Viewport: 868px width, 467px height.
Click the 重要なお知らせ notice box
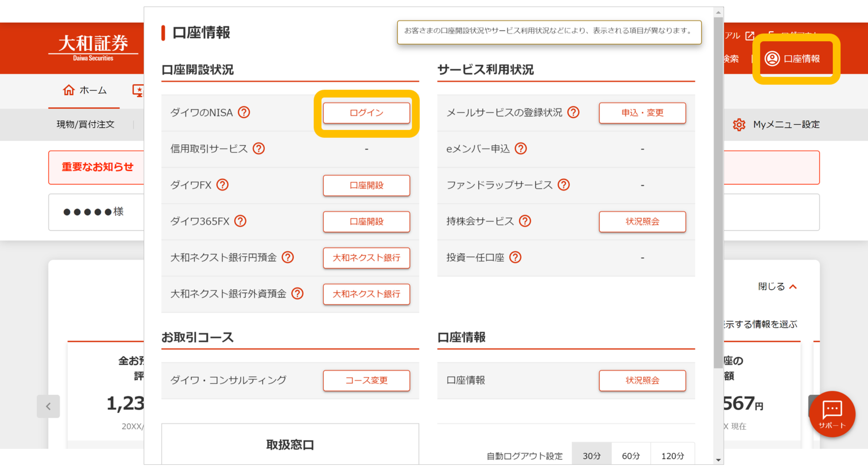[x=96, y=167]
